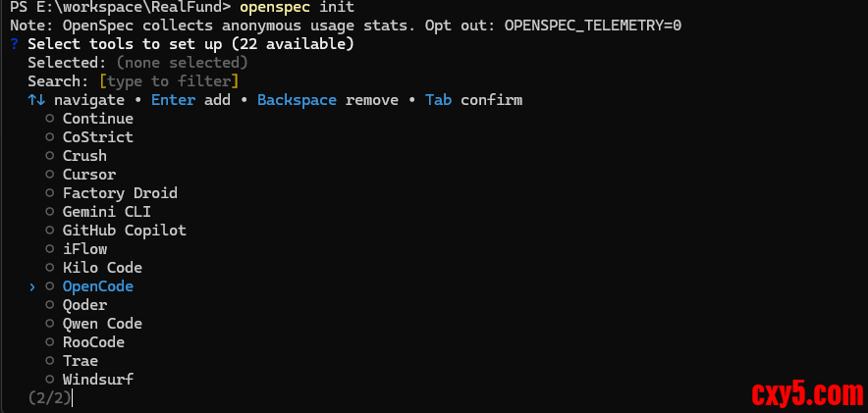Screen dimensions: 868x413
Task: Click the page indicator (2/2)
Action: [49, 398]
